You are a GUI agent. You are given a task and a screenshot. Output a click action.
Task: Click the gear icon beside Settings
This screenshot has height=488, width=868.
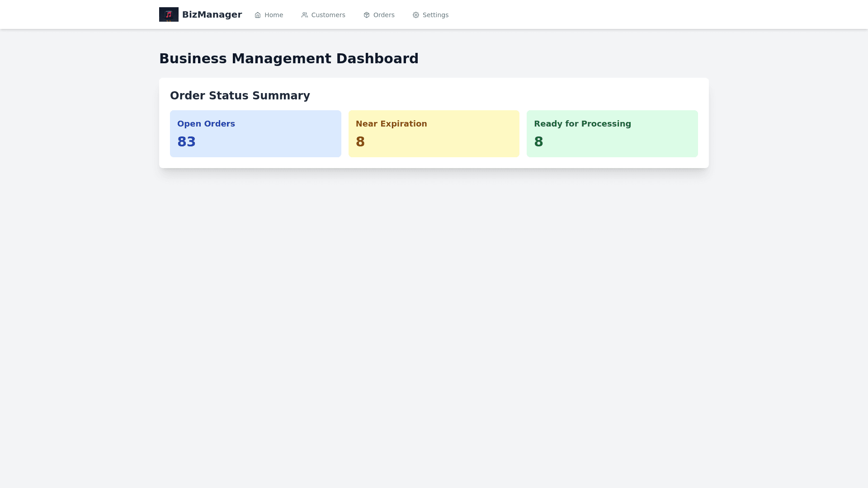tap(416, 15)
